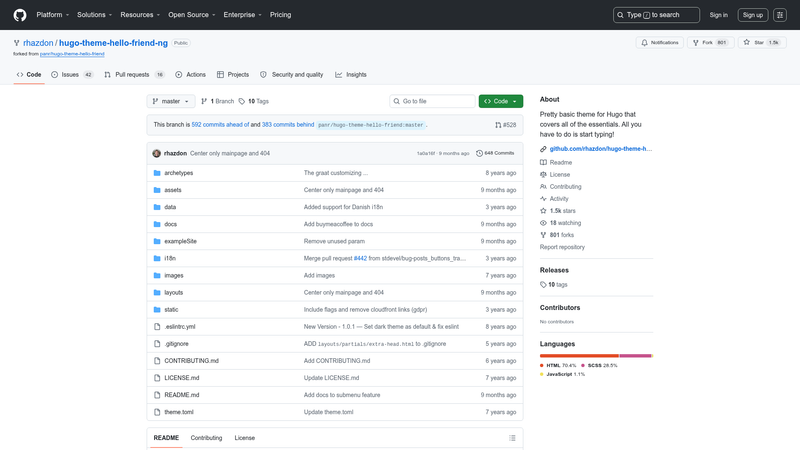Open the docs folder
The height and width of the screenshot is (450, 800).
170,224
